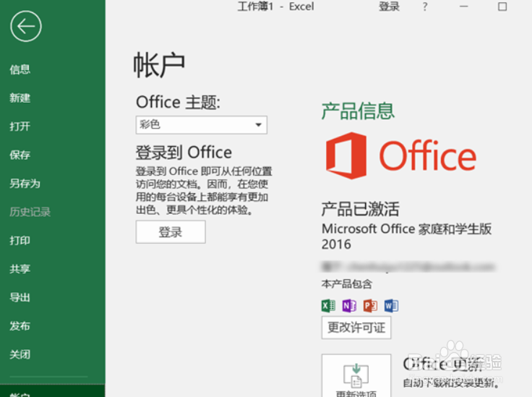Image resolution: width=532 pixels, height=397 pixels.
Task: Click the OneNote product icon
Action: pos(349,306)
